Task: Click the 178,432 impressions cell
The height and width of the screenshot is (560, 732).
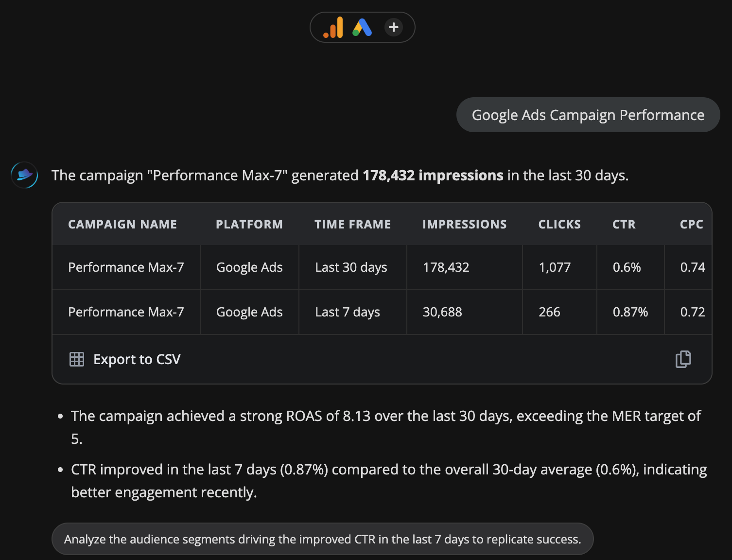Action: (x=446, y=267)
